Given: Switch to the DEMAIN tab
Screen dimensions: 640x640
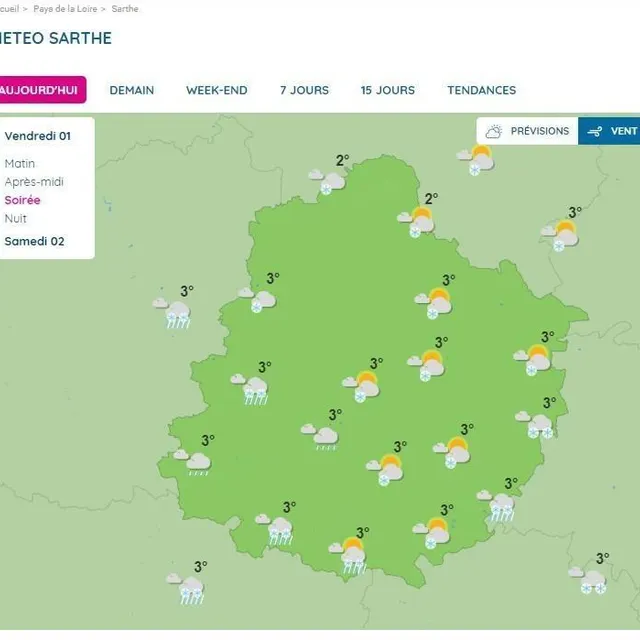Looking at the screenshot, I should click(132, 90).
